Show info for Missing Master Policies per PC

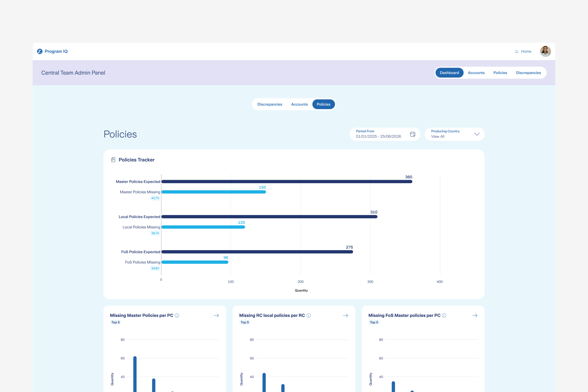pos(177,316)
